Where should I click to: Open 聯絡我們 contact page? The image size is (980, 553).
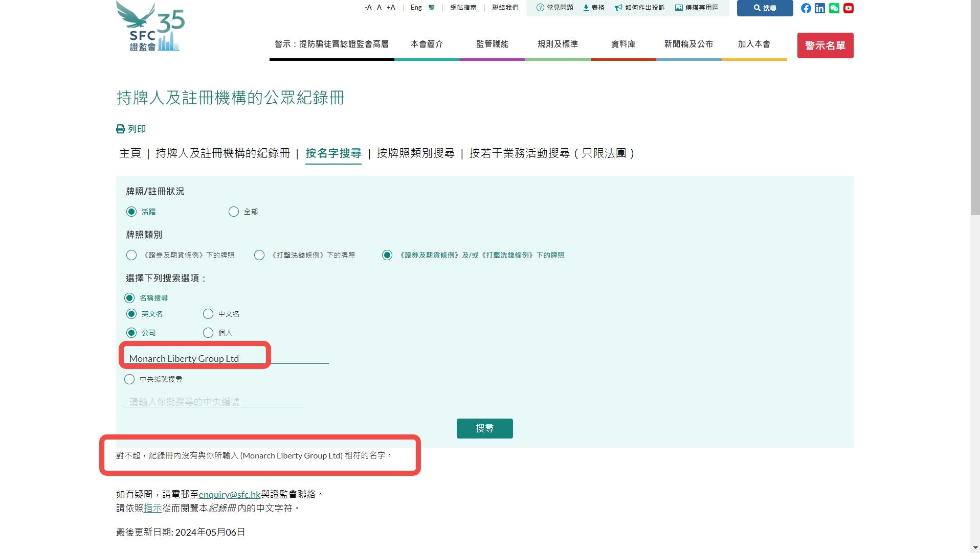505,8
